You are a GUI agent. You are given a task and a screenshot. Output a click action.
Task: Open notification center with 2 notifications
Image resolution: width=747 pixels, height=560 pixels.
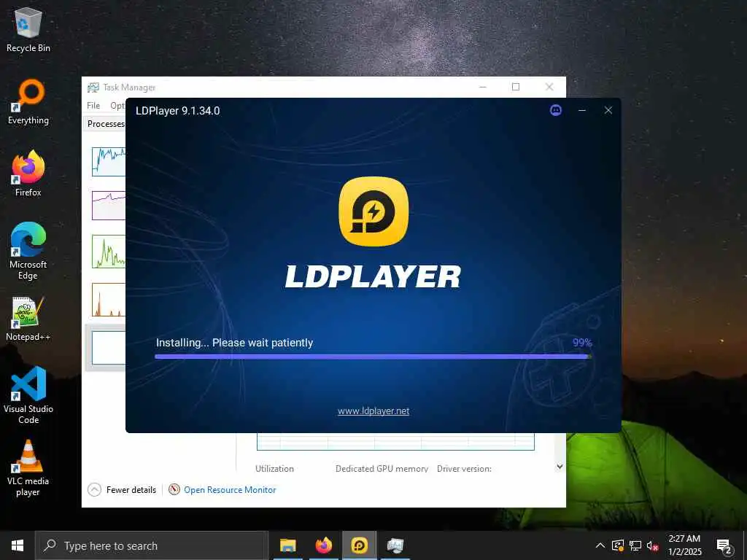(724, 546)
